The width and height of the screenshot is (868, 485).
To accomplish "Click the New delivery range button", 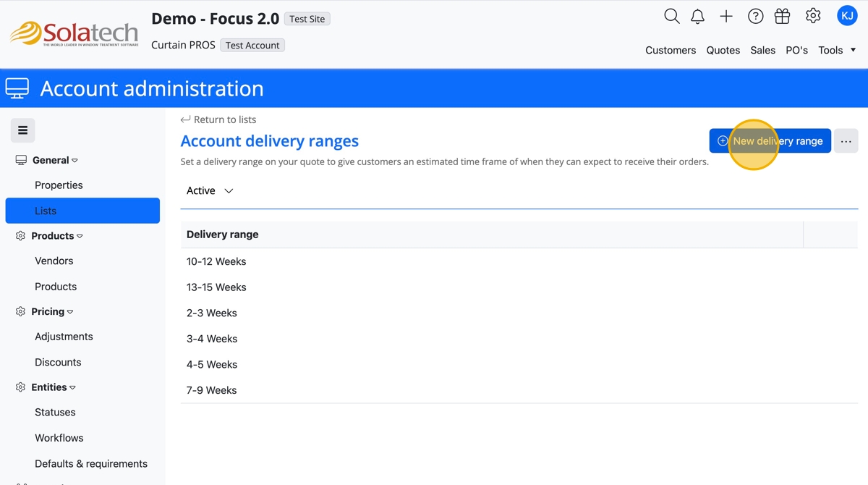I will pyautogui.click(x=770, y=141).
